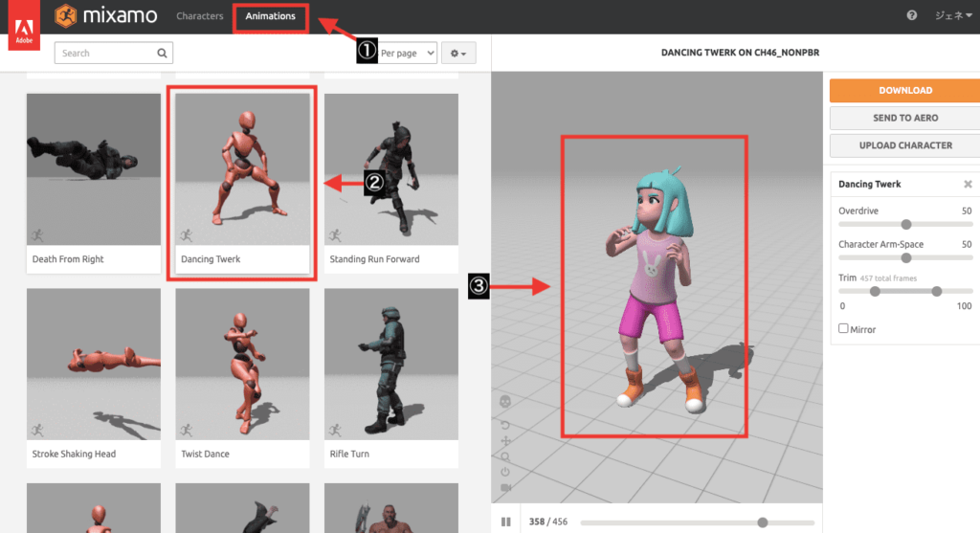Click the timeline playhead scrubber
Image resolution: width=980 pixels, height=533 pixels.
pos(763,522)
